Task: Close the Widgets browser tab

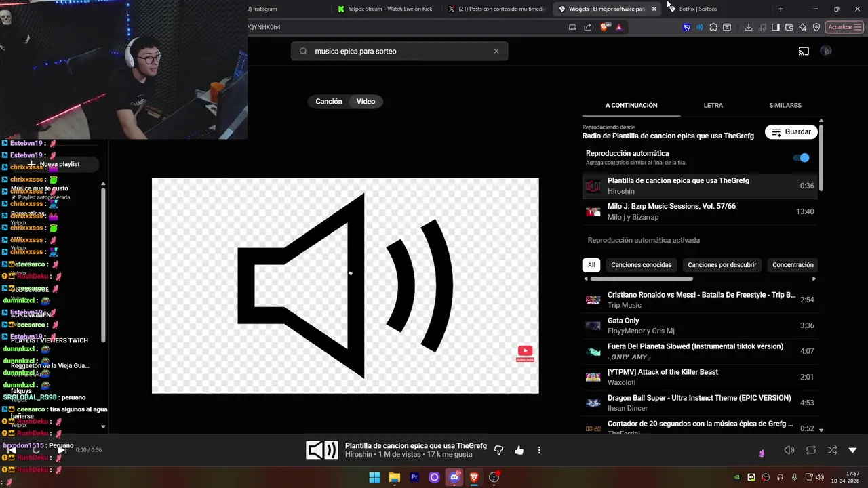Action: (x=654, y=9)
